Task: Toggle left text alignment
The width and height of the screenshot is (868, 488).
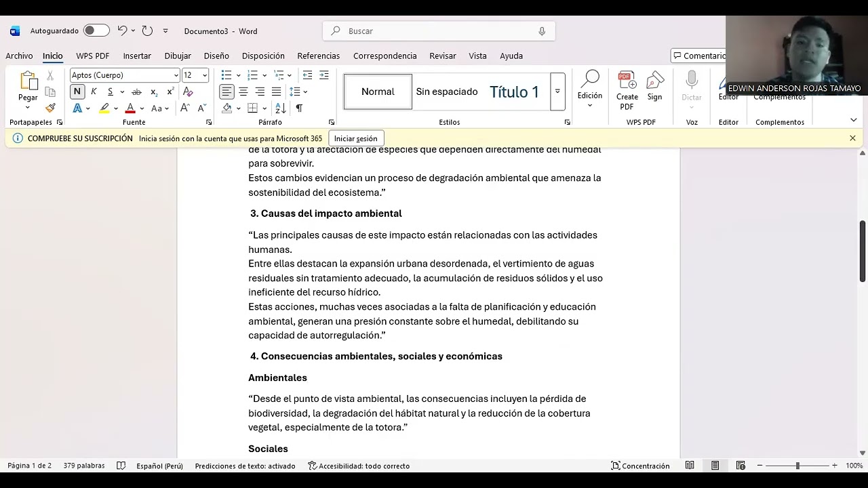Action: pyautogui.click(x=226, y=91)
